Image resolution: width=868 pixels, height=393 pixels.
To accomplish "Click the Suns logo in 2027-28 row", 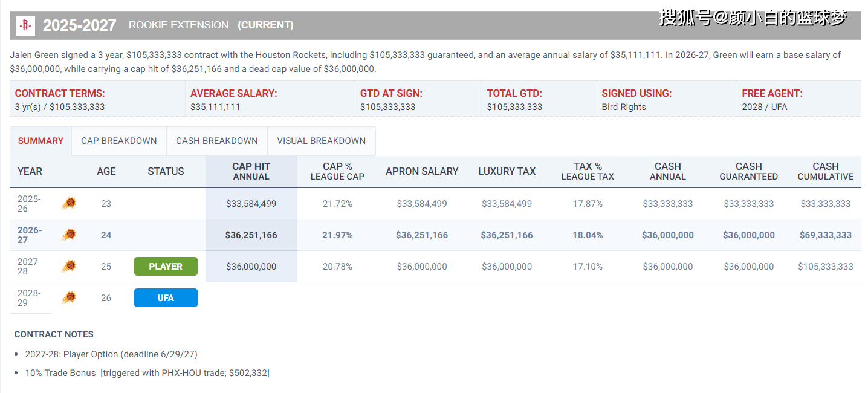I will pyautogui.click(x=69, y=266).
